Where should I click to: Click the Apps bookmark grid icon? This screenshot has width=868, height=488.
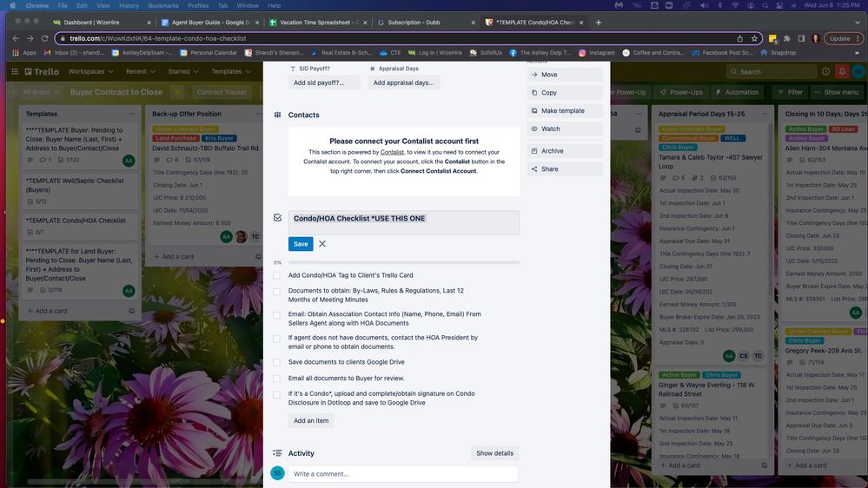click(x=16, y=53)
